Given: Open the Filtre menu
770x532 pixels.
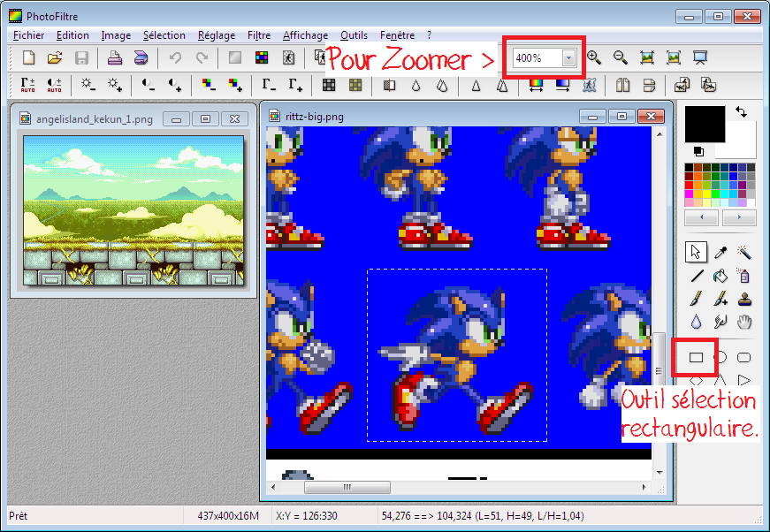Looking at the screenshot, I should point(259,35).
